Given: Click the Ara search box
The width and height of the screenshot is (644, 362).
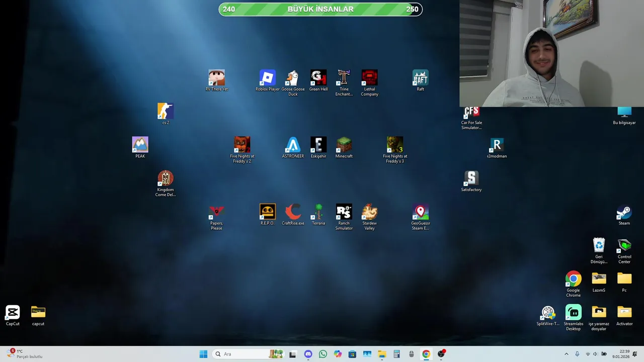Looking at the screenshot, I should (249, 354).
